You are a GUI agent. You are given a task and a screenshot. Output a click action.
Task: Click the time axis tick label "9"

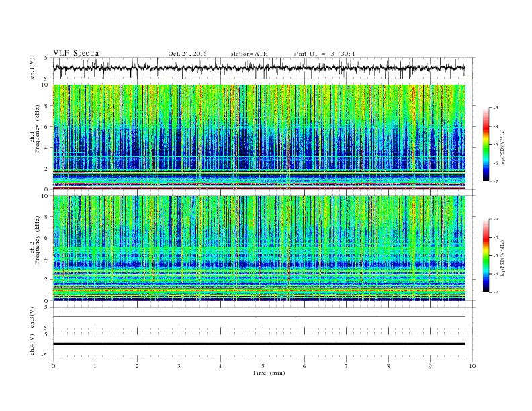coord(430,366)
